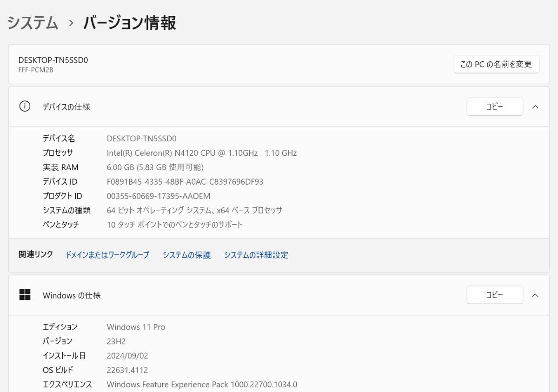
Task: Select DESKTOP-TN5SSD0 in the PC name card
Action: click(x=53, y=60)
